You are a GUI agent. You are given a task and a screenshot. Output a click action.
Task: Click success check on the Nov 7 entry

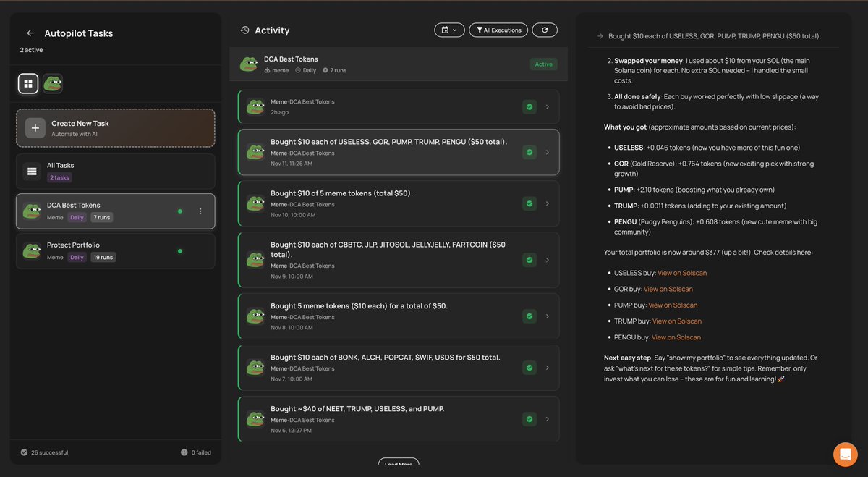point(529,368)
